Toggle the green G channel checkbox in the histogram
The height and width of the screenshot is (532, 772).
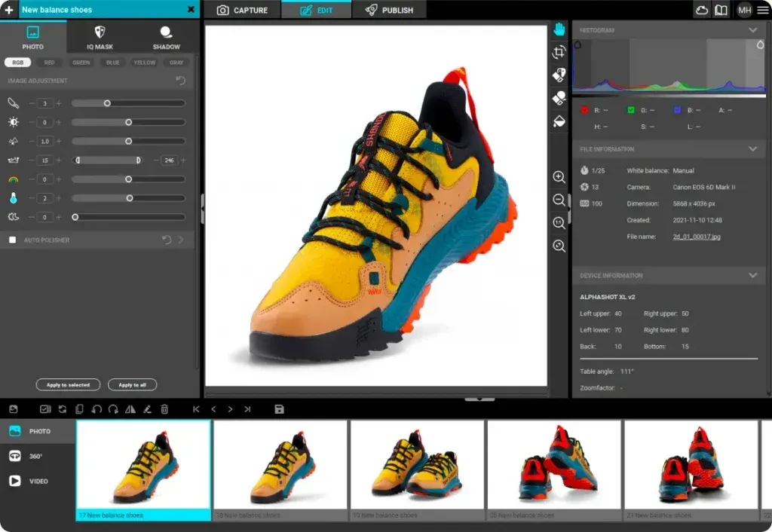(x=631, y=110)
